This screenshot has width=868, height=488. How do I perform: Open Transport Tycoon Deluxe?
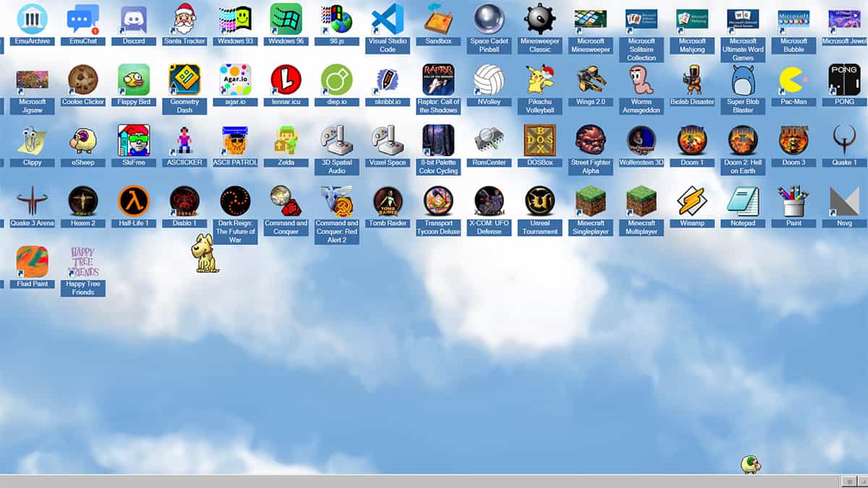coord(438,202)
